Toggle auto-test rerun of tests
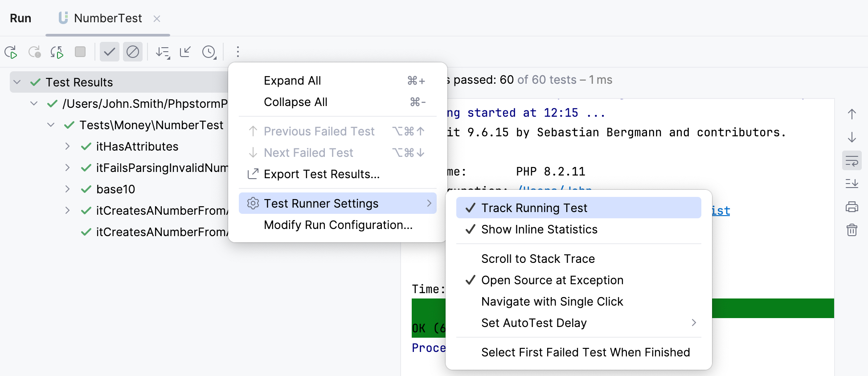The image size is (868, 376). point(57,52)
